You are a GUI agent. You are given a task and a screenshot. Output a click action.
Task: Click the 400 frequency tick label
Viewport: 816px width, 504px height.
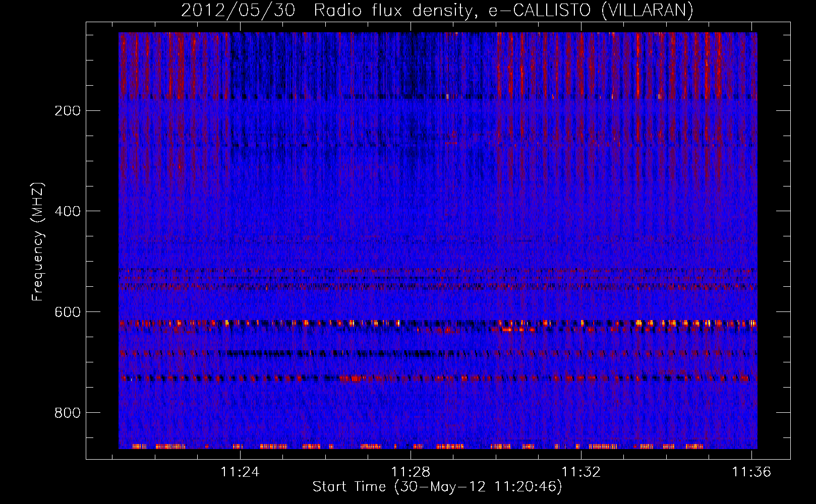pyautogui.click(x=68, y=211)
